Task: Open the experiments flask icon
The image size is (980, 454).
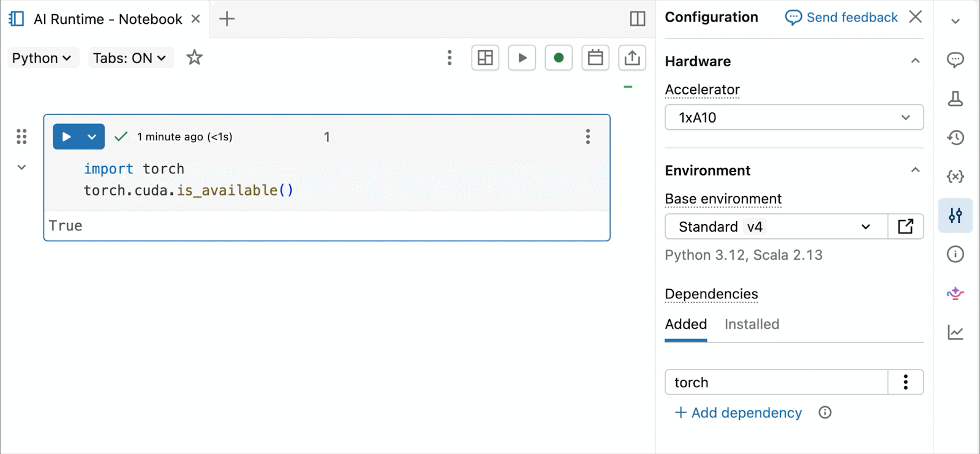Action: (955, 99)
